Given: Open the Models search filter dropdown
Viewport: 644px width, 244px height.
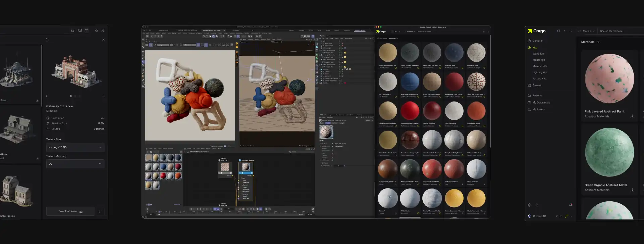Looking at the screenshot, I should point(589,31).
